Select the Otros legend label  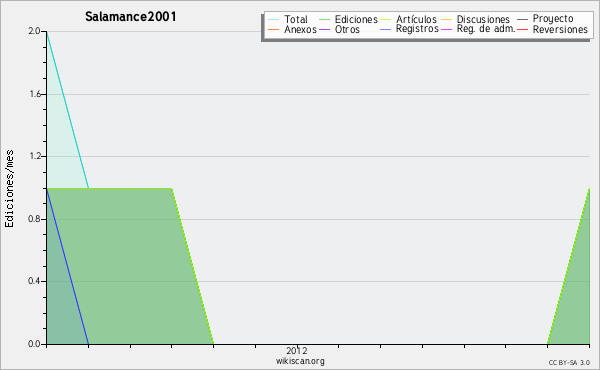[347, 29]
